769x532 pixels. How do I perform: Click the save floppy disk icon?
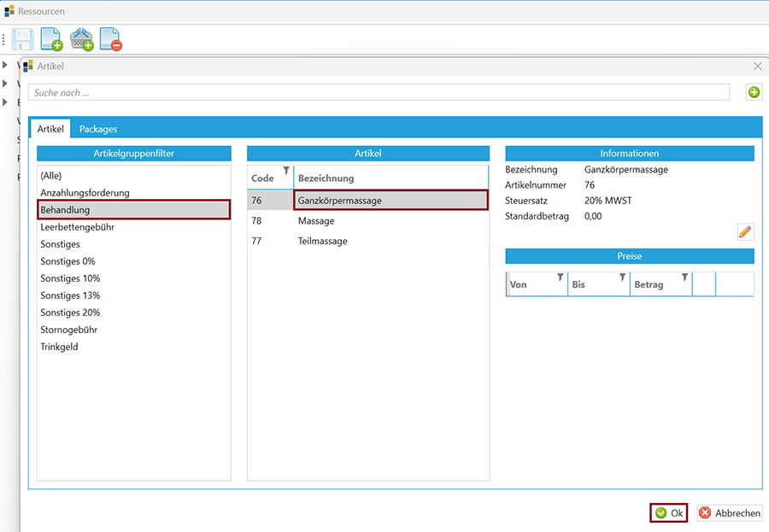tap(23, 39)
